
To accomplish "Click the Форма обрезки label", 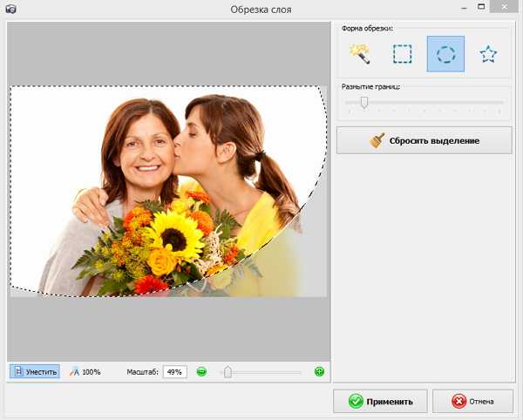I will click(367, 29).
